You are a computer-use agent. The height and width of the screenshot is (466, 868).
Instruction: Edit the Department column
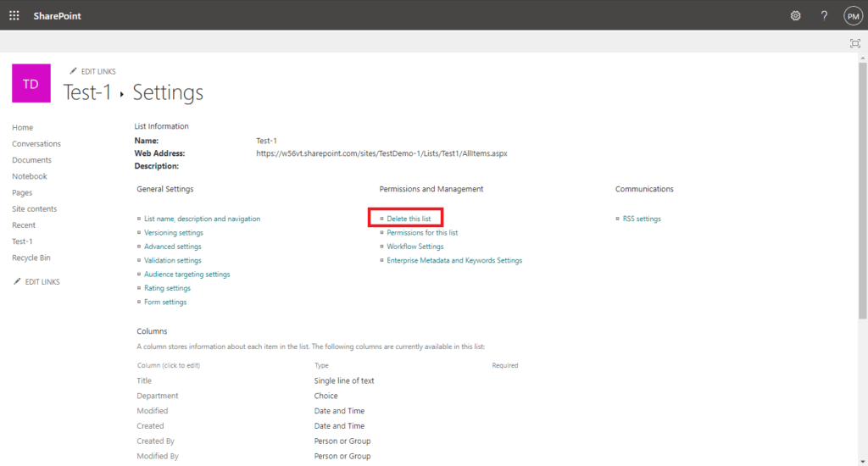[x=158, y=396]
